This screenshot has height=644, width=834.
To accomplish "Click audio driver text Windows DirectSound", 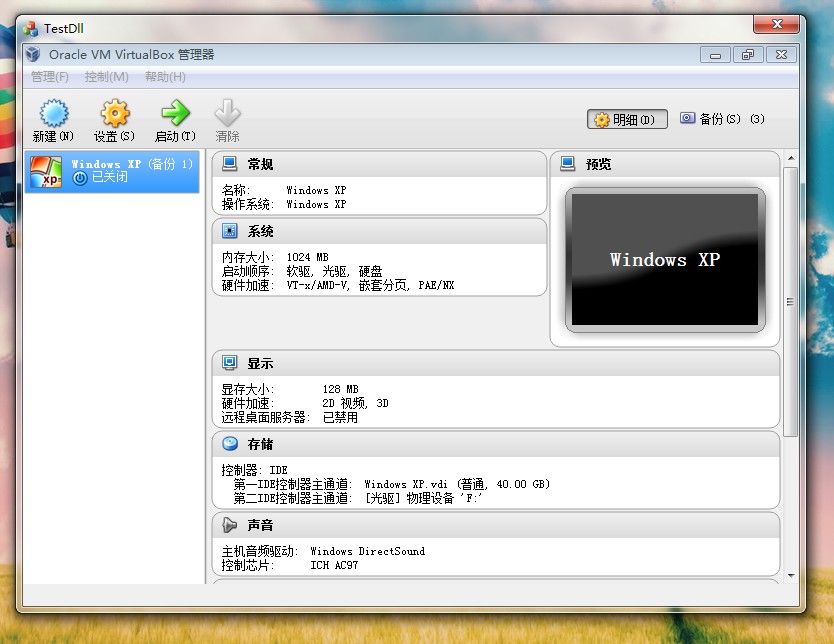I will tap(368, 551).
